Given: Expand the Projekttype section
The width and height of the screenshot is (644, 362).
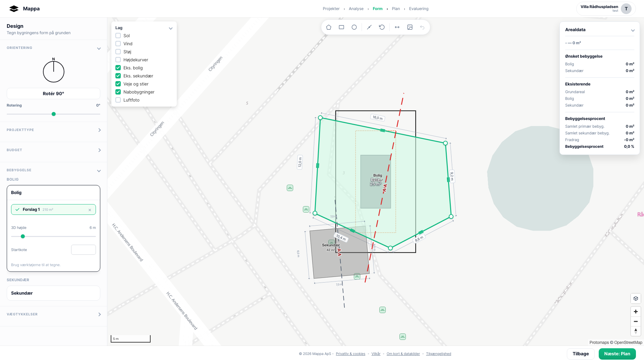Looking at the screenshot, I should pyautogui.click(x=99, y=130).
